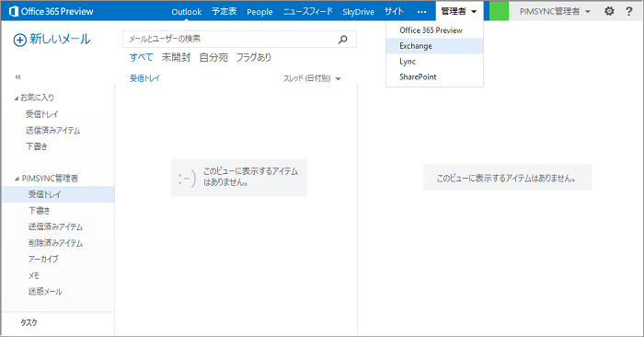Open the ニュースフィード tab
Screen dimensions: 644x337
pos(307,11)
